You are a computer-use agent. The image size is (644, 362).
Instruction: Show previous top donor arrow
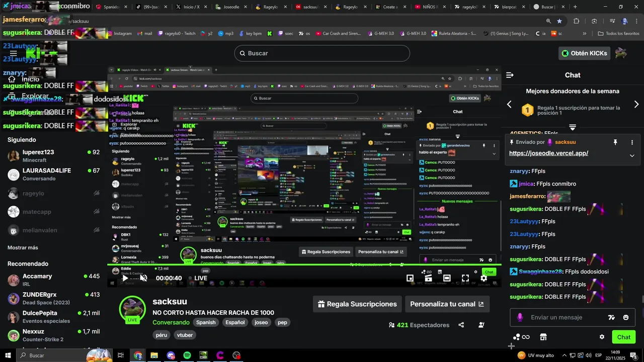[x=509, y=104]
